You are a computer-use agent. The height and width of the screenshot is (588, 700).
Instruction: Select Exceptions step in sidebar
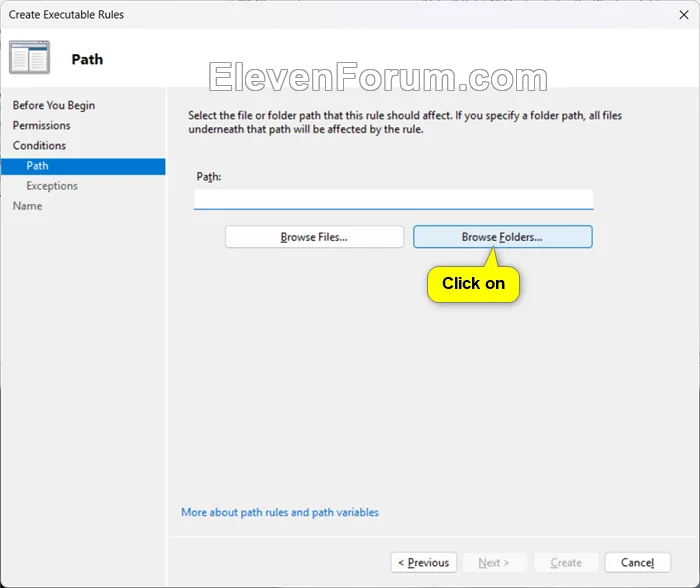pos(52,186)
